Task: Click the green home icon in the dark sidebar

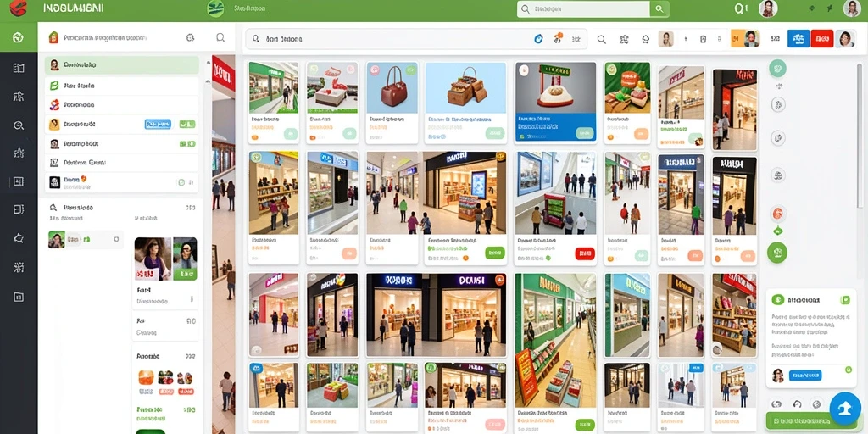Action: 19,37
